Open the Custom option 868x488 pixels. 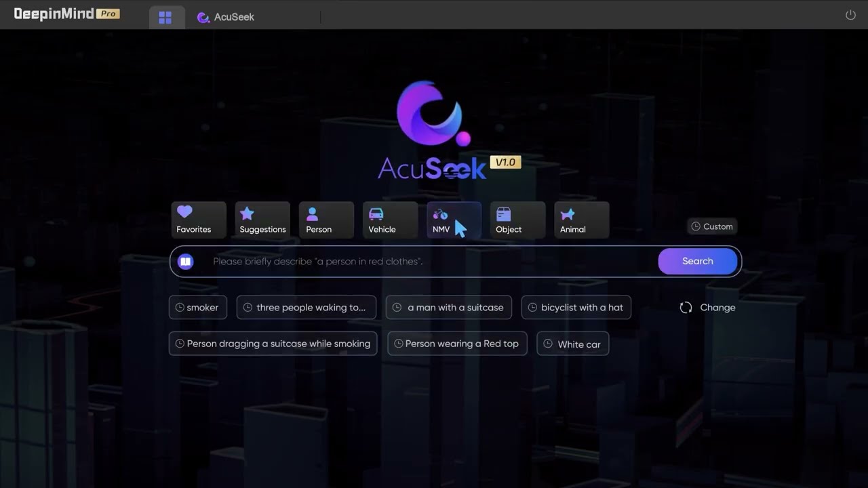point(712,226)
